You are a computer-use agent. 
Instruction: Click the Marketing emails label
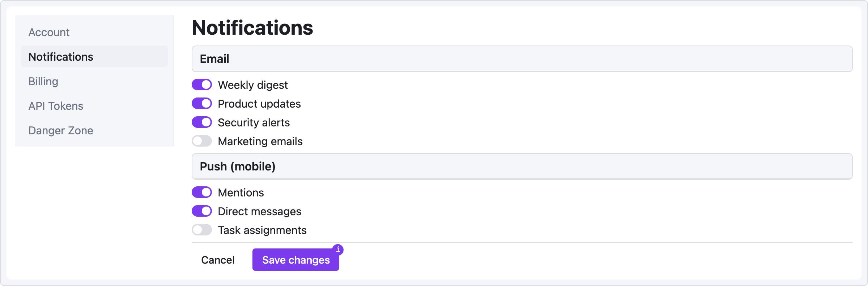260,142
